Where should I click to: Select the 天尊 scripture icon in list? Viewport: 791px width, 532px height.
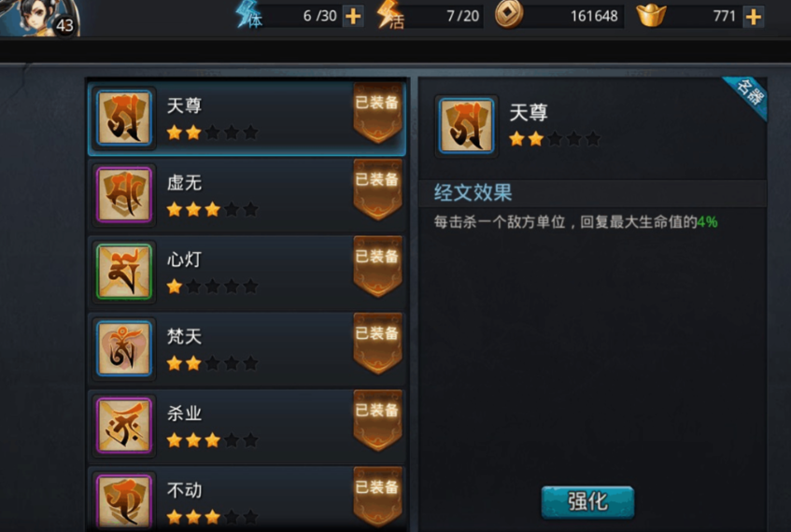click(124, 118)
